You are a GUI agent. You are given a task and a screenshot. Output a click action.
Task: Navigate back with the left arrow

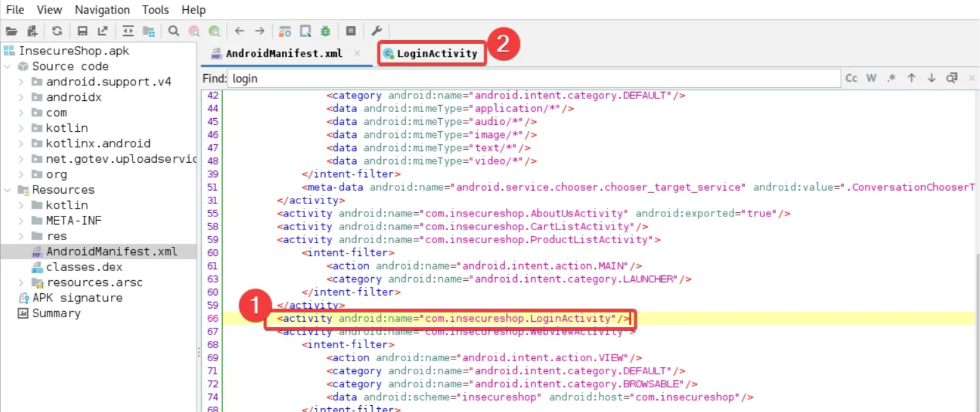pos(240,30)
